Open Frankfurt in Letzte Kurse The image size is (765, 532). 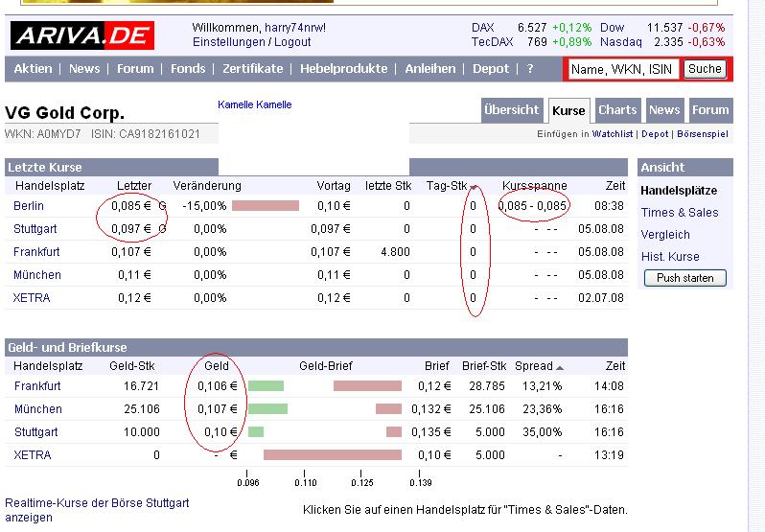click(x=36, y=251)
